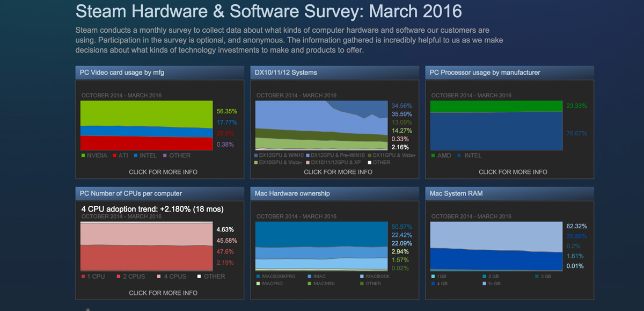
Task: Click the red ATI legend swatch
Action: (115, 156)
